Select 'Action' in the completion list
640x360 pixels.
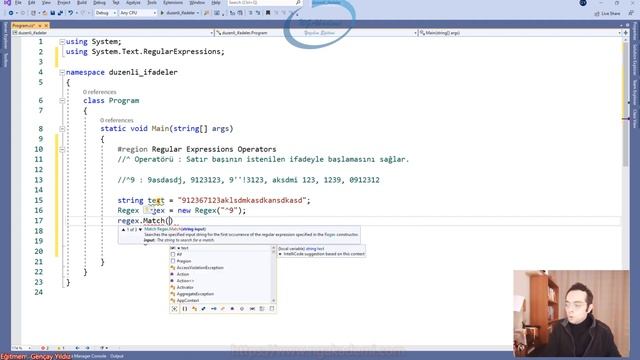[x=220, y=274]
